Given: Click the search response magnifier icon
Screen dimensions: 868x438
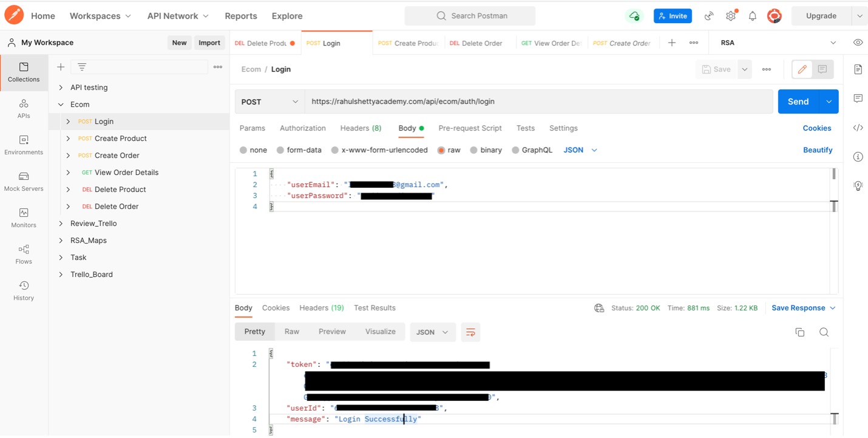Looking at the screenshot, I should [824, 332].
